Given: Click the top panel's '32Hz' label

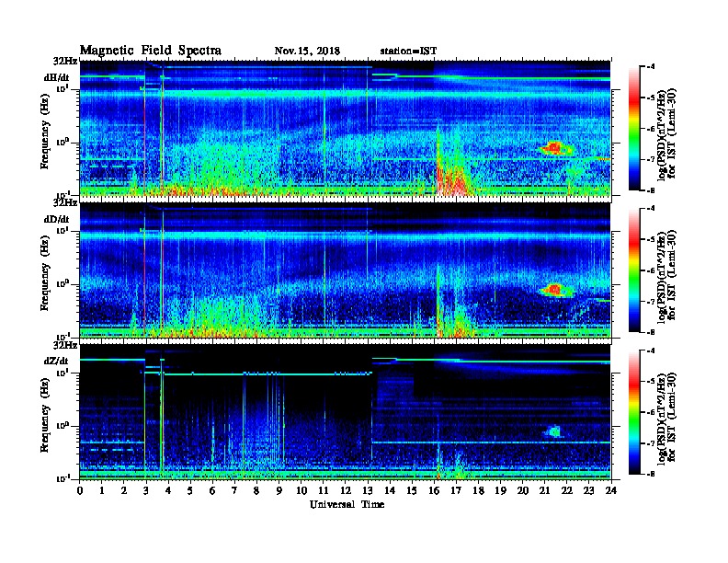Looking at the screenshot, I should [x=65, y=61].
